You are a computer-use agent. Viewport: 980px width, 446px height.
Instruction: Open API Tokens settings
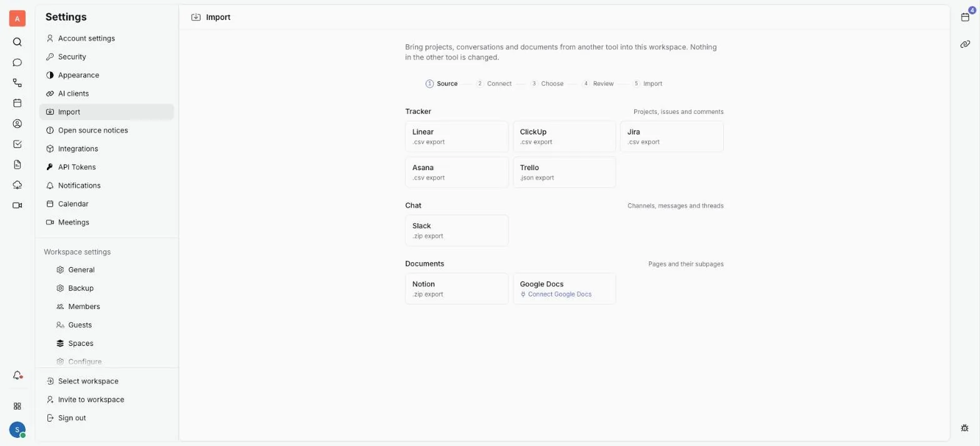(x=106, y=167)
